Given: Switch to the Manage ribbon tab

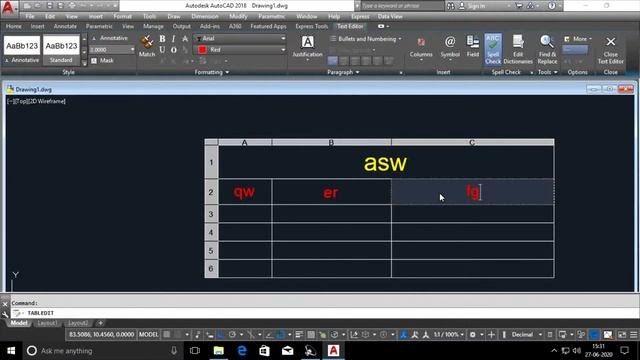Looking at the screenshot, I should point(153,26).
